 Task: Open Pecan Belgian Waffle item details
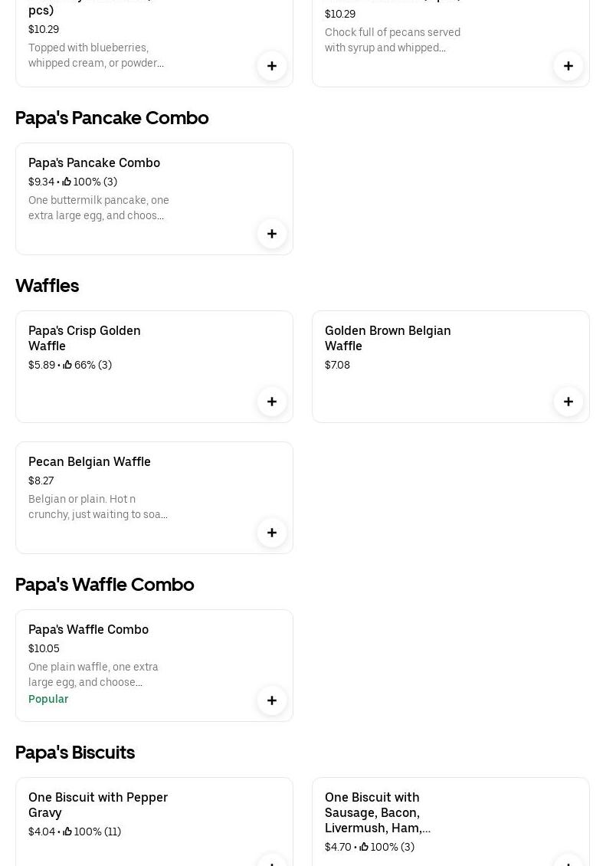[x=90, y=461]
